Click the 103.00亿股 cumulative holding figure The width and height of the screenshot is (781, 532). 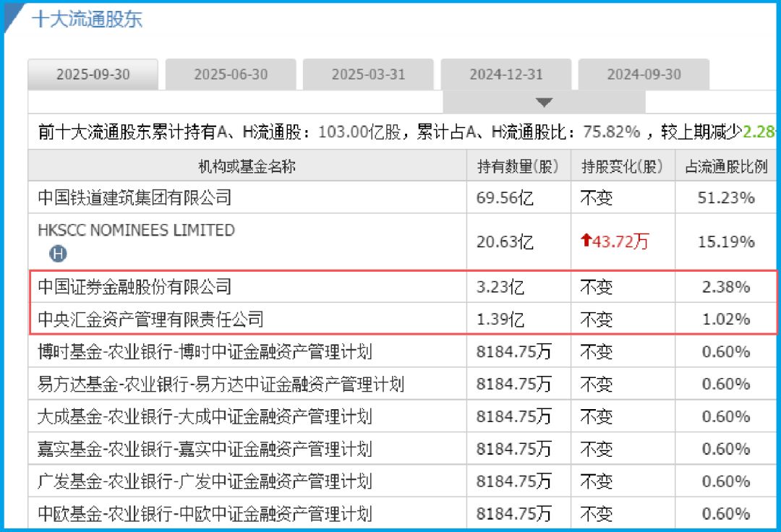click(359, 132)
